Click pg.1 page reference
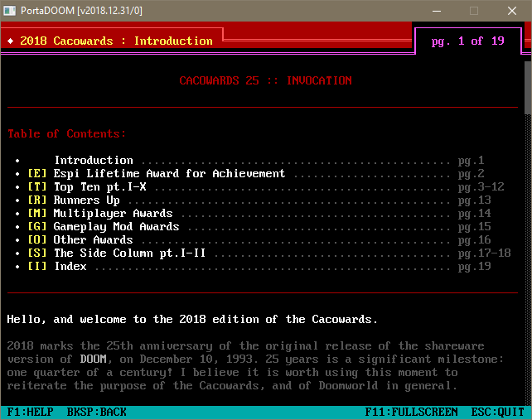The width and height of the screenshot is (532, 420). coord(472,161)
